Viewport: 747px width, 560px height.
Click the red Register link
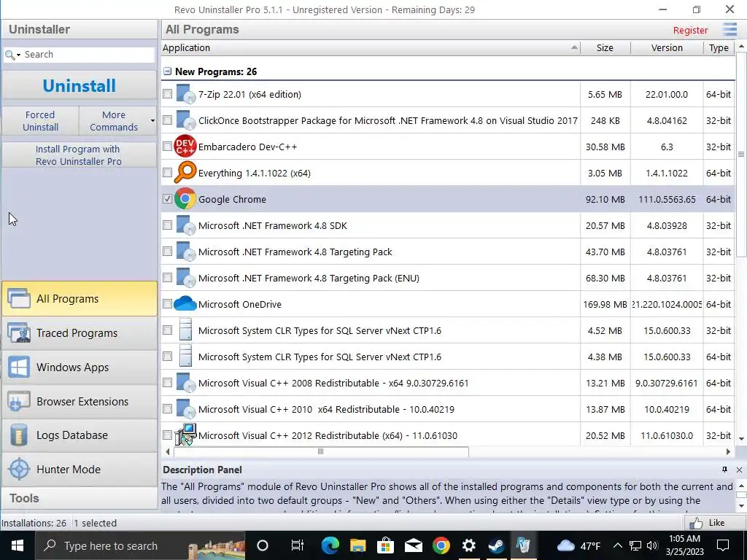(690, 30)
